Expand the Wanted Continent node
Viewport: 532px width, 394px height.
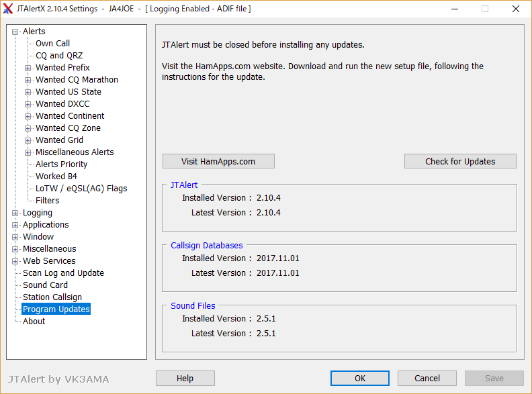click(x=28, y=116)
